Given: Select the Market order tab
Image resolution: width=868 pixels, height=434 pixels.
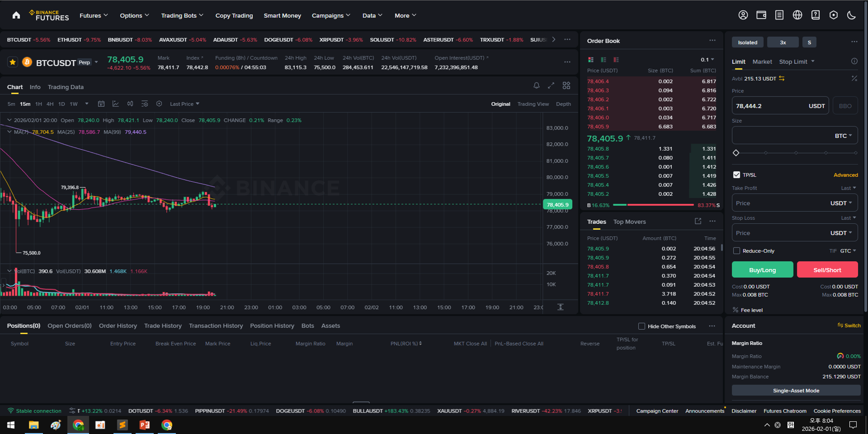Looking at the screenshot, I should 762,62.
